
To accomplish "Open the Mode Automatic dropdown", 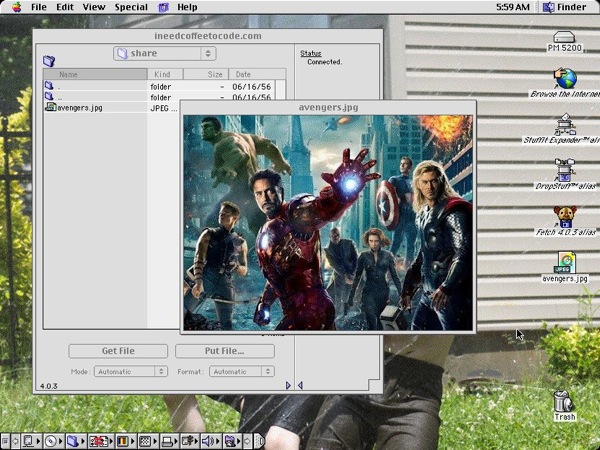I will pyautogui.click(x=130, y=371).
